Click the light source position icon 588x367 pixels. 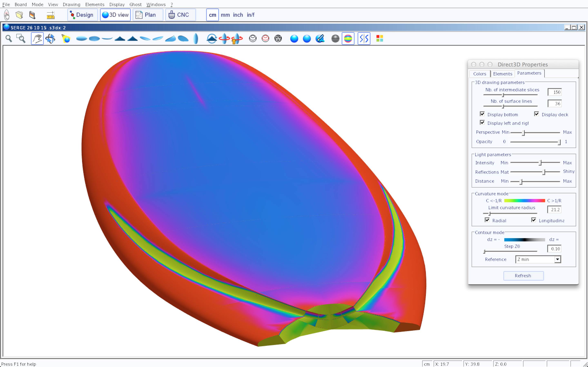click(66, 39)
